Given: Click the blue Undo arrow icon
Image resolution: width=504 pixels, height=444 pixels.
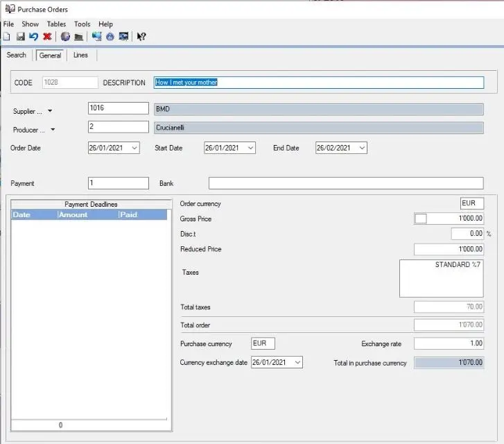Looking at the screenshot, I should 33,37.
